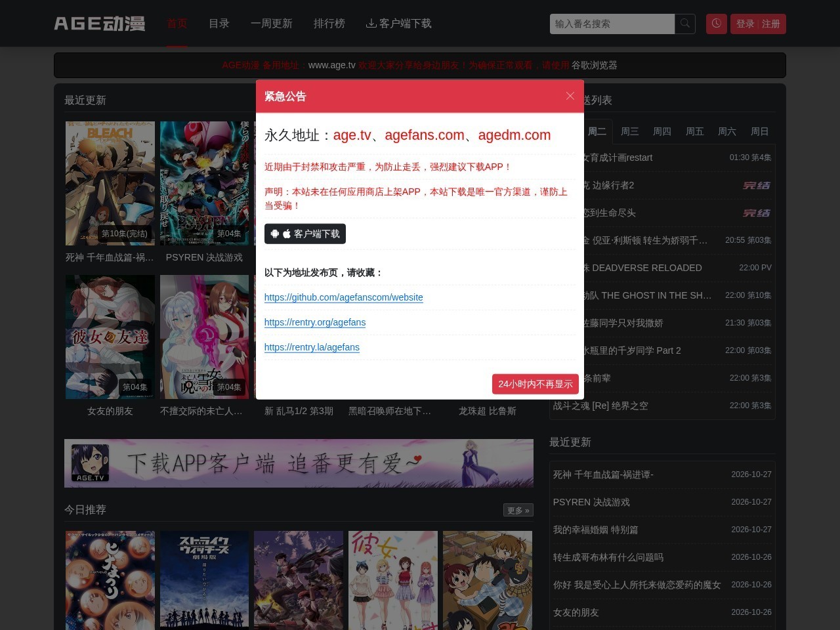Click 24小时内不再显示 button
Image resolution: width=840 pixels, height=630 pixels.
(x=535, y=384)
